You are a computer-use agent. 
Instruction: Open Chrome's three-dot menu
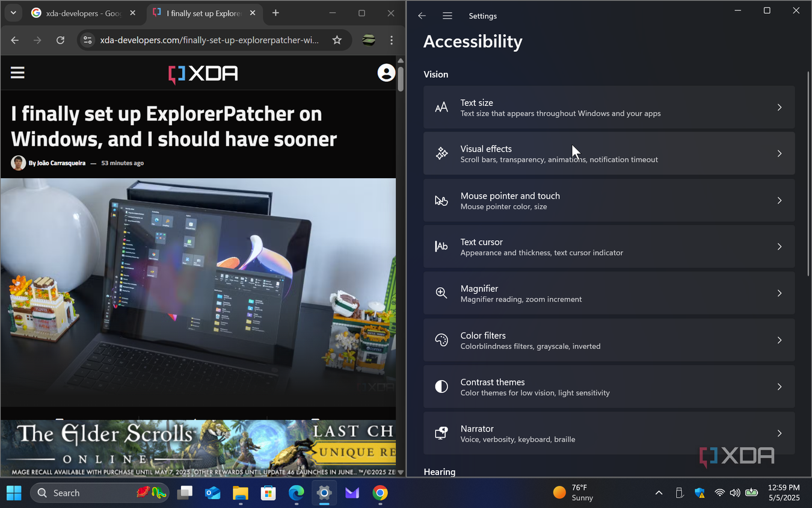pos(392,40)
